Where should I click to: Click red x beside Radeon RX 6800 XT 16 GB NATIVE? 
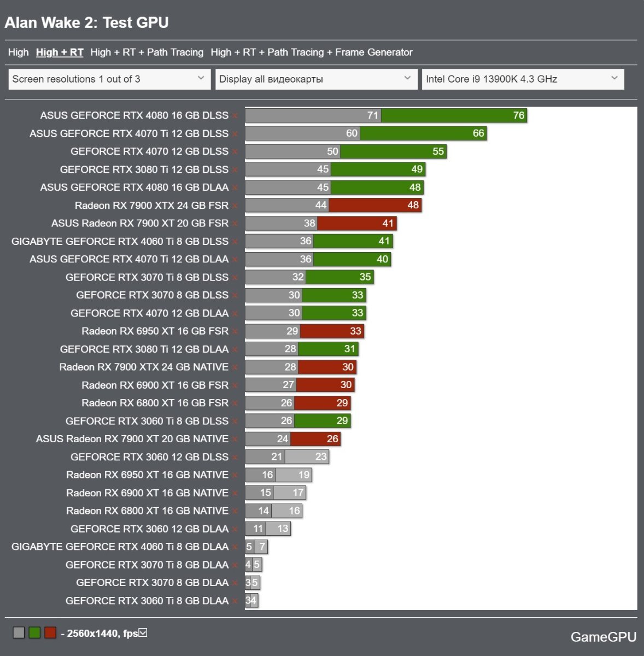(x=235, y=512)
